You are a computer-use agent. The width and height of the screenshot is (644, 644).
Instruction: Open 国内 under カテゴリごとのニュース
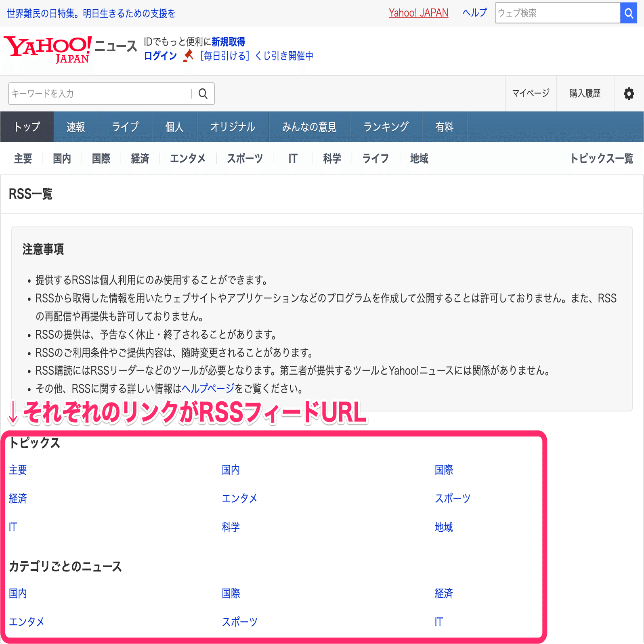tap(18, 593)
